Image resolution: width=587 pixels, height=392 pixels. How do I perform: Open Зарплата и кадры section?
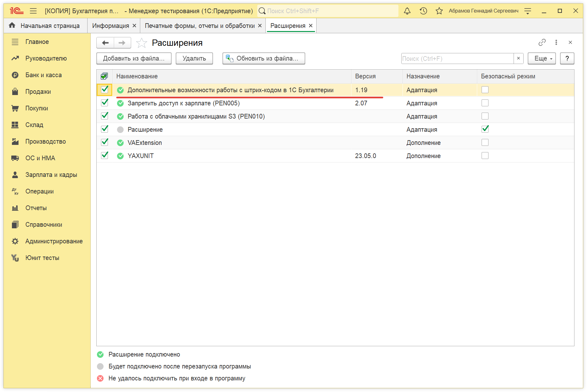51,175
